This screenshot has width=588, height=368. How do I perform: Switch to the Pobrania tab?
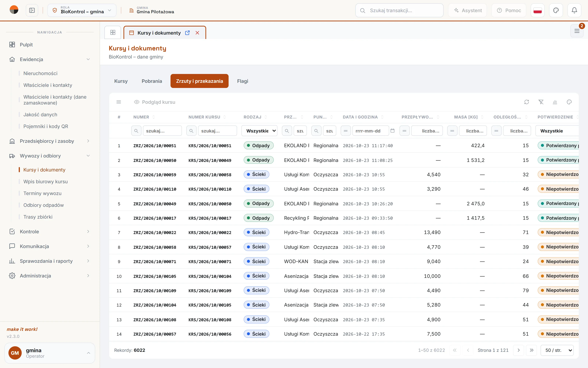tap(152, 81)
